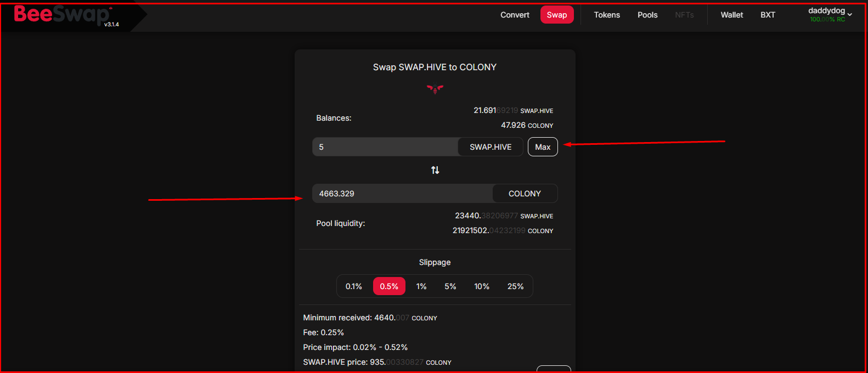Viewport: 868px width, 373px height.
Task: Open the NFTs menu item
Action: pyautogui.click(x=684, y=15)
